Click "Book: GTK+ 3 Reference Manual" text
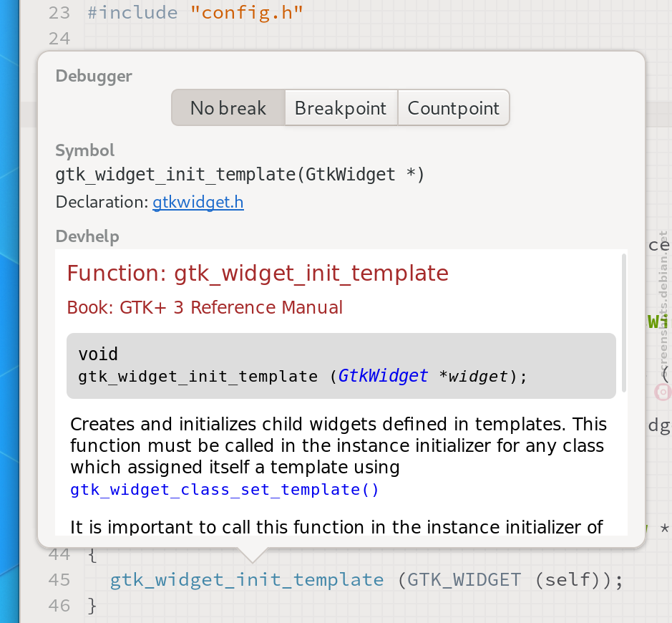Viewport: 672px width, 623px height. (x=205, y=307)
